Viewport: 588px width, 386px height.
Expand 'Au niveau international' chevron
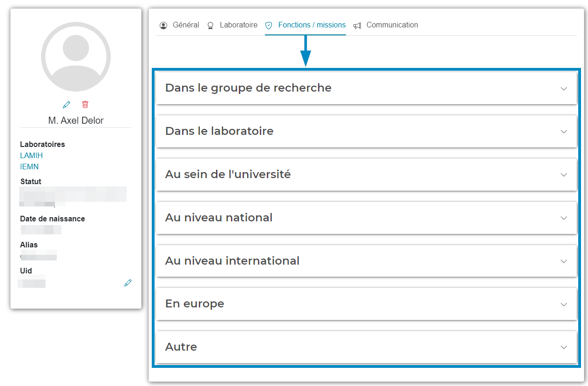pyautogui.click(x=564, y=261)
